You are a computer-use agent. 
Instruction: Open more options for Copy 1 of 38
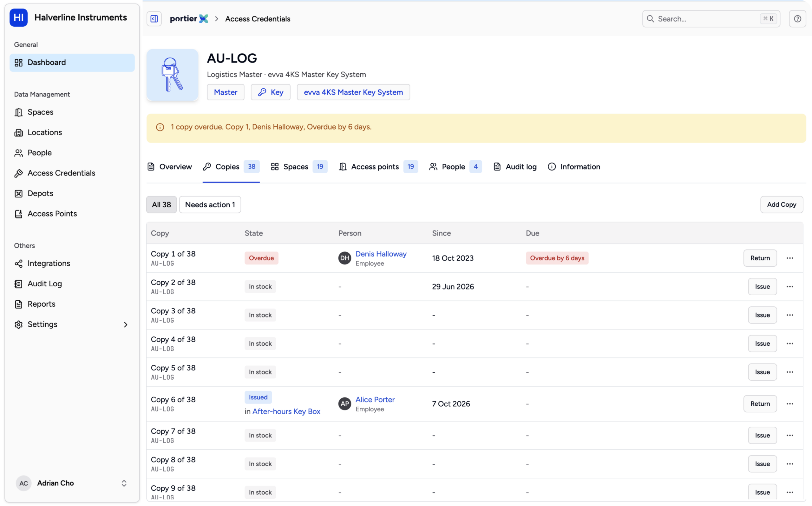coord(789,258)
